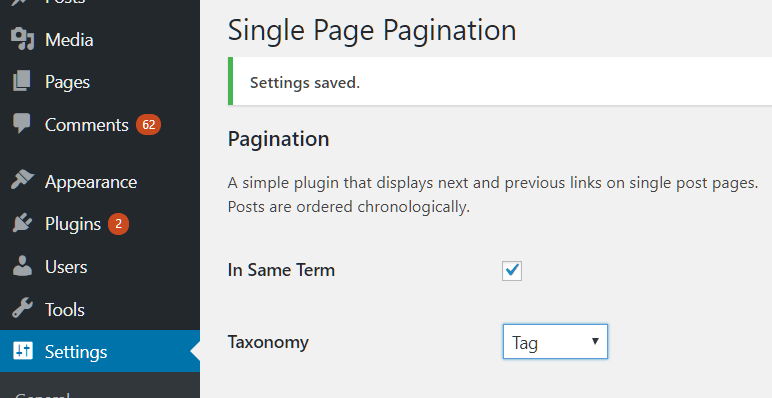
Task: Click the Appearance paintbrush icon
Action: pos(22,181)
